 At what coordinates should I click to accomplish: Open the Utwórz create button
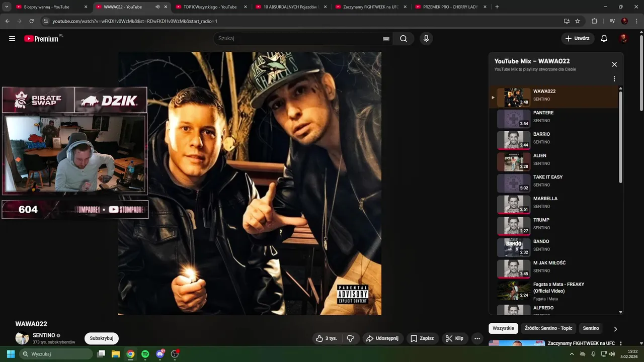[578, 39]
